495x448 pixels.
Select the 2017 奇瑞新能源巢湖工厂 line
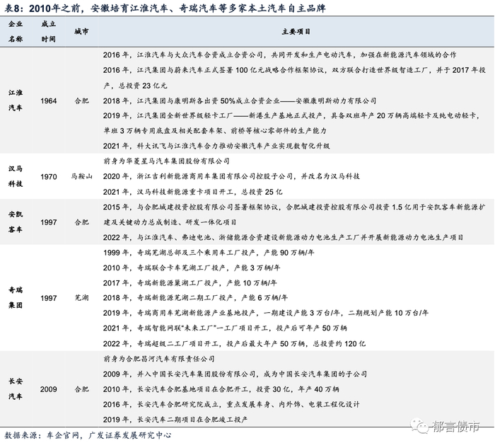pos(190,283)
